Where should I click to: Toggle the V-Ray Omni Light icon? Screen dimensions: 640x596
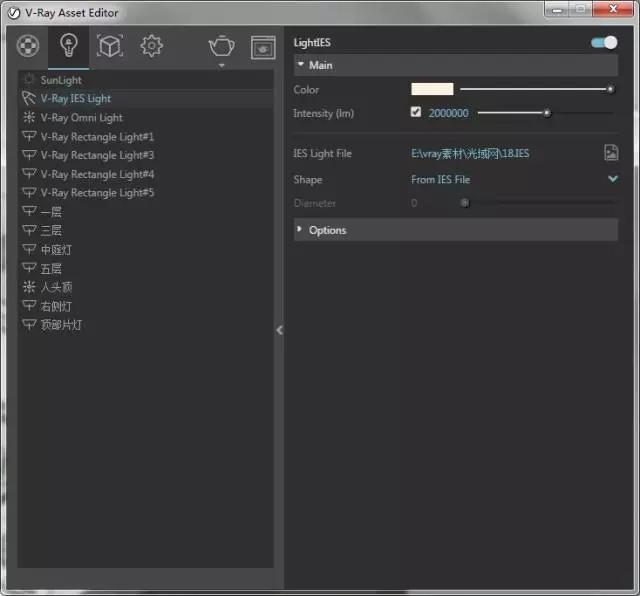(29, 117)
